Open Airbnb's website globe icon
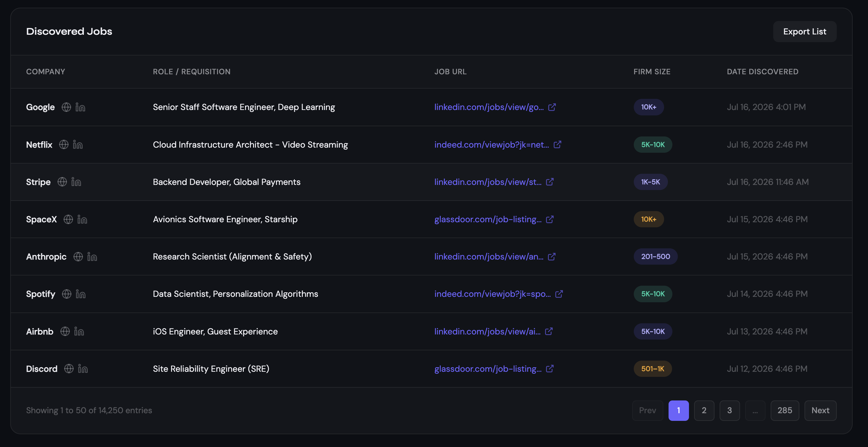868x447 pixels. click(x=65, y=331)
